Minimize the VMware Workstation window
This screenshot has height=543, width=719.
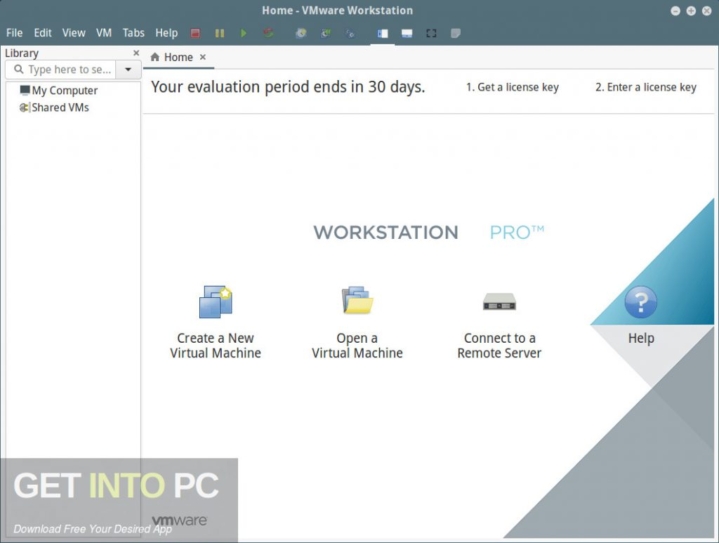pyautogui.click(x=675, y=11)
